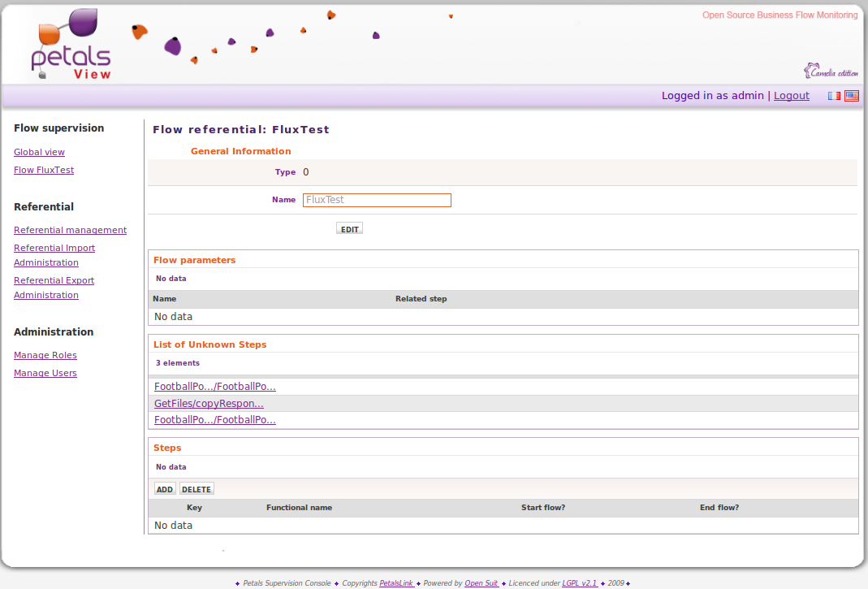Open the Manage Roles page
The image size is (868, 589).
pyautogui.click(x=45, y=355)
